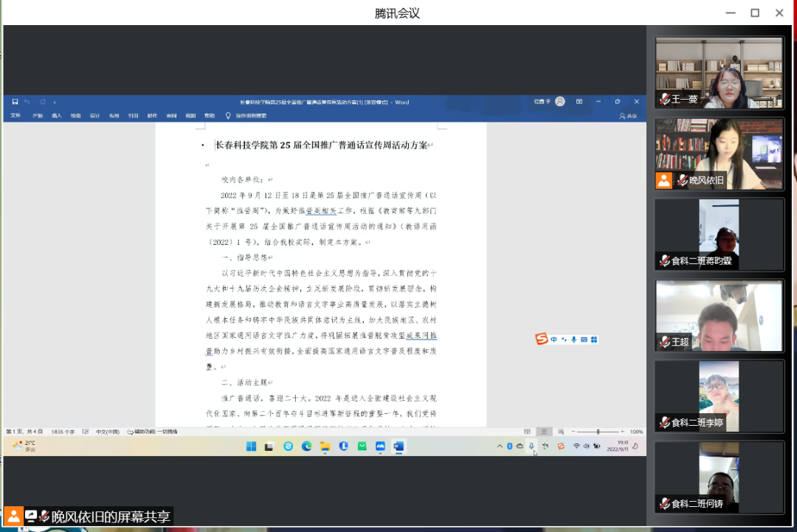797x532 pixels.
Task: Open the Sogou toolbox grid icon
Action: (594, 339)
